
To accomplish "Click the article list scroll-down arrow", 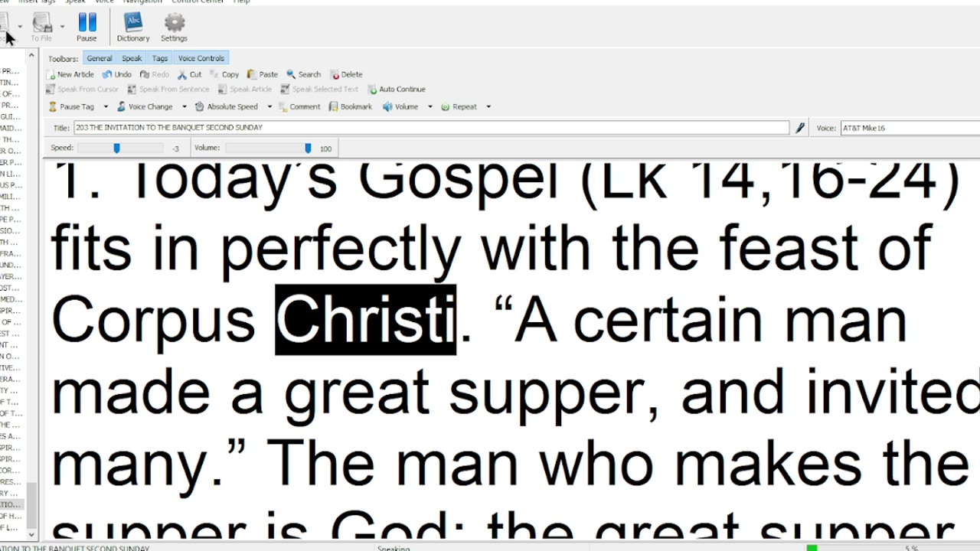I will (31, 534).
